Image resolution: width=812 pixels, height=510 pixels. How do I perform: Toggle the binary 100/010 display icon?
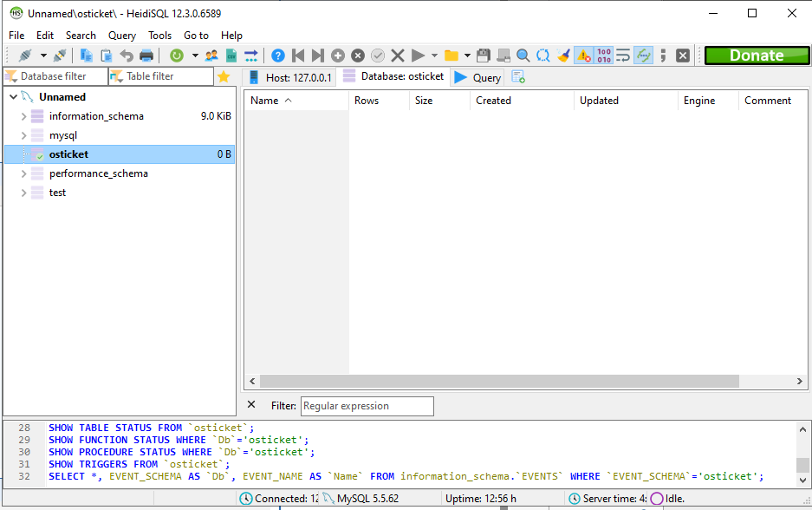pos(604,56)
